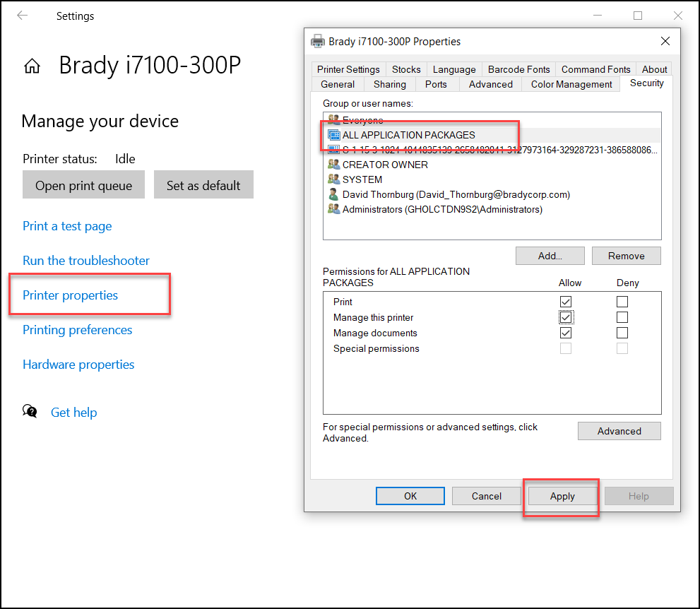This screenshot has height=609, width=700.
Task: Click the Set as default button
Action: [x=203, y=184]
